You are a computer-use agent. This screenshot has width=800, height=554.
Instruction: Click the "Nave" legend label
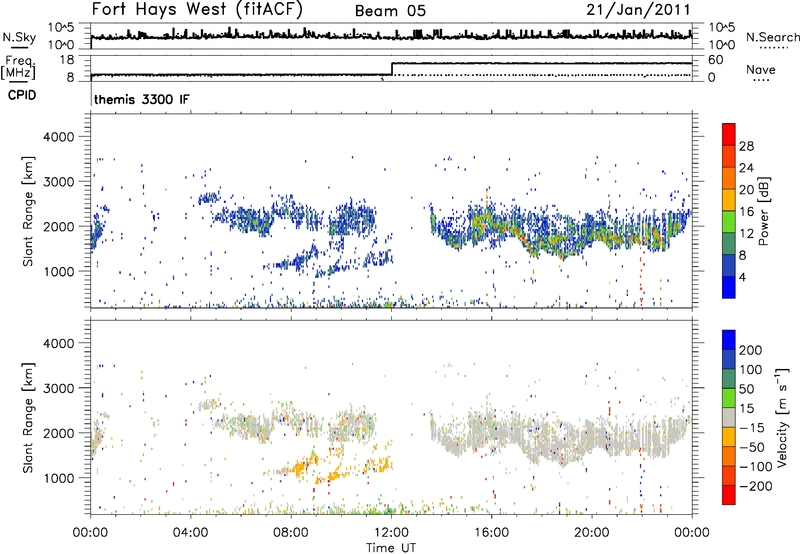[x=760, y=69]
